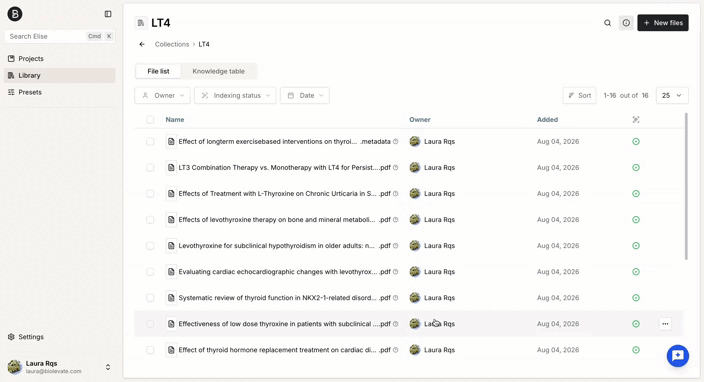This screenshot has width=704, height=382.
Task: Check Effect of thyroid hormone replacement file
Action: [150, 350]
